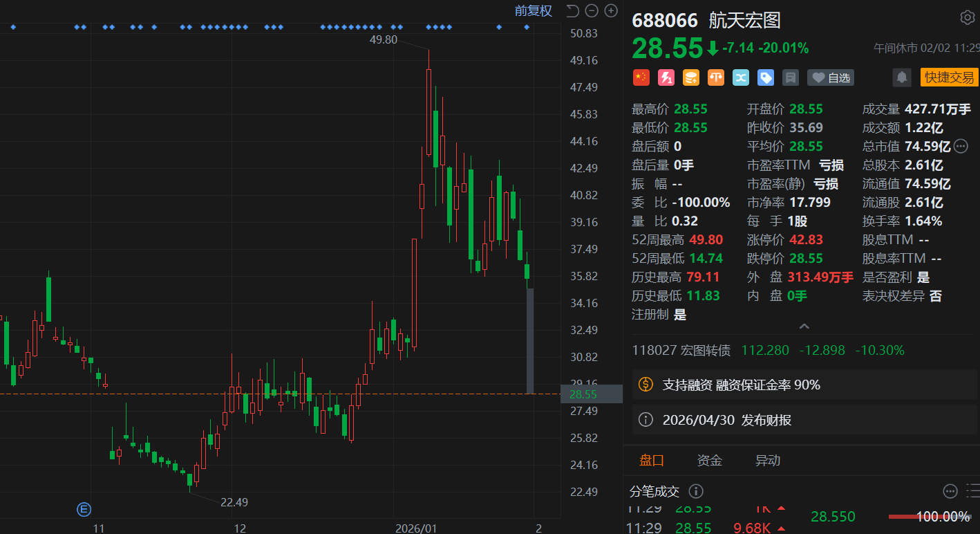
Task: Click the cyan shuffle arrows icon
Action: (x=741, y=77)
